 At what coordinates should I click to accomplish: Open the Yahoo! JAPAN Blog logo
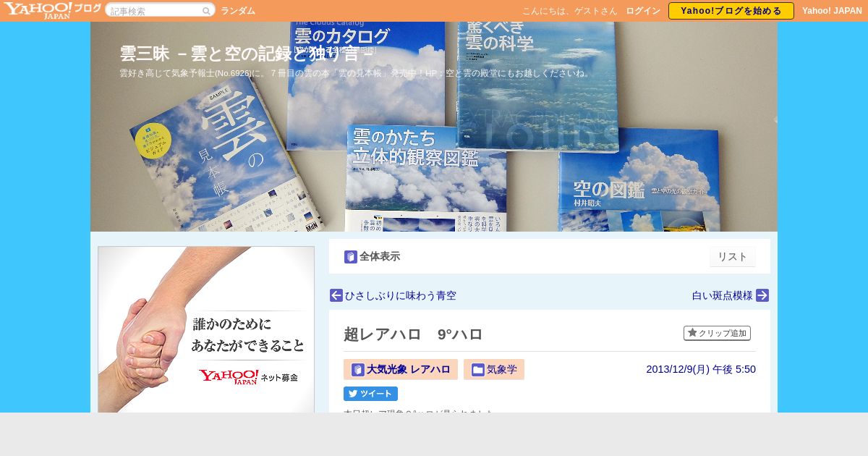52,10
